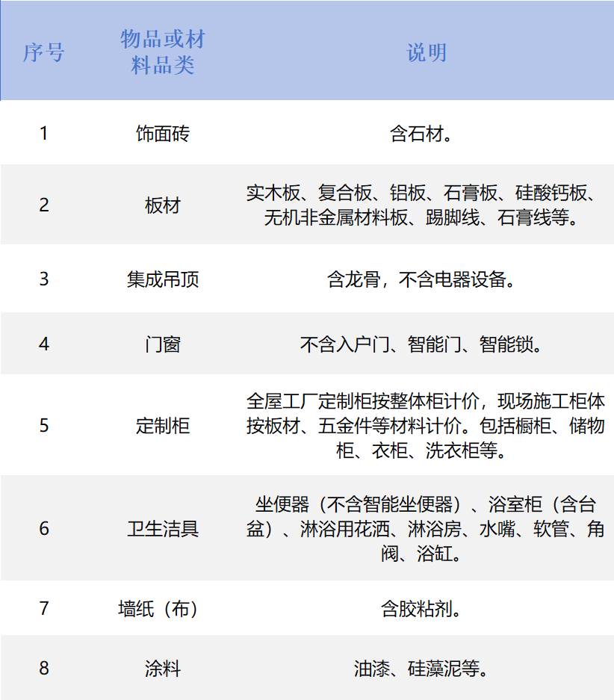Select the 卫生洁具 category cell
The width and height of the screenshot is (614, 700).
click(x=163, y=529)
